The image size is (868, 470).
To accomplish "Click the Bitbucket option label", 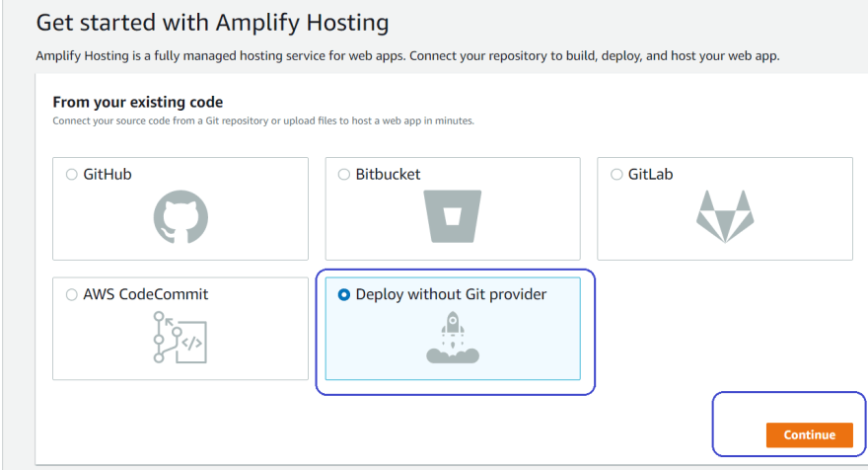I will tap(388, 175).
